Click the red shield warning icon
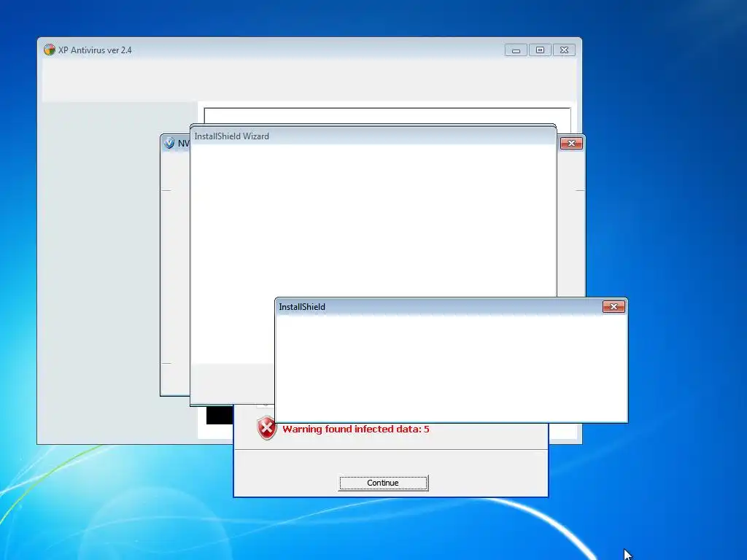Image resolution: width=747 pixels, height=560 pixels. tap(267, 428)
